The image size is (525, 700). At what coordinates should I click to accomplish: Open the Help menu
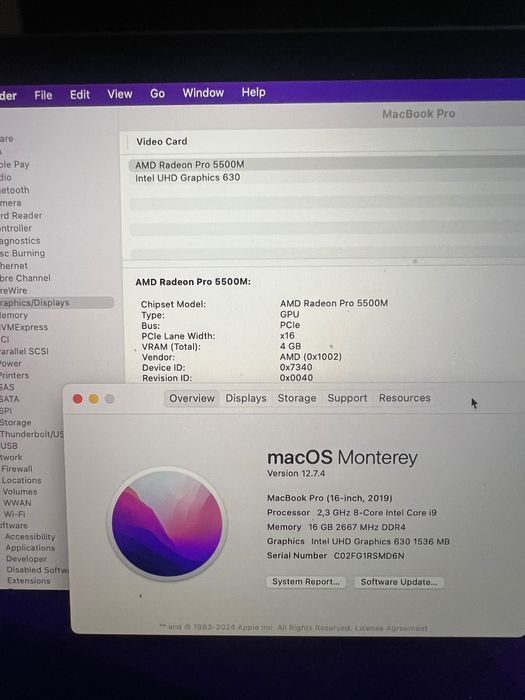[x=254, y=92]
